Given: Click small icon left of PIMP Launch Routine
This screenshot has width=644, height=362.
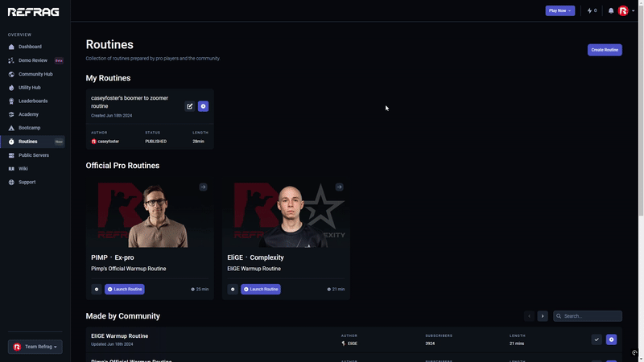Looking at the screenshot, I should (97, 290).
